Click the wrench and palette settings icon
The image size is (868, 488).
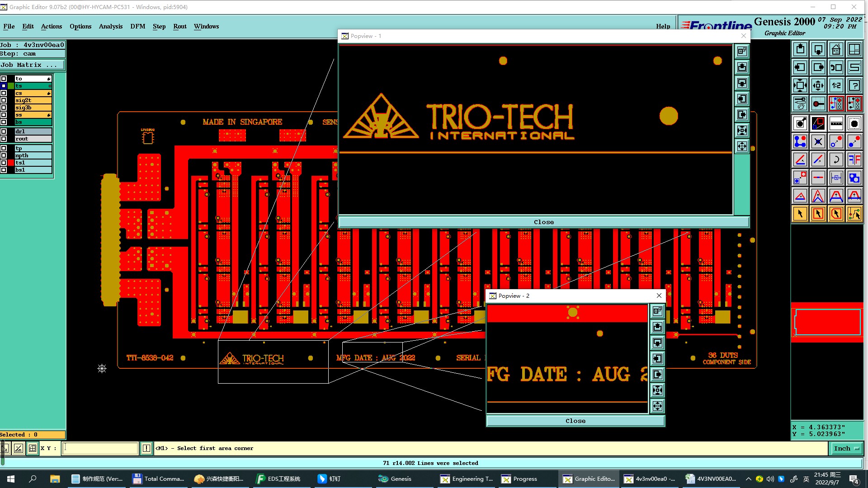click(800, 103)
